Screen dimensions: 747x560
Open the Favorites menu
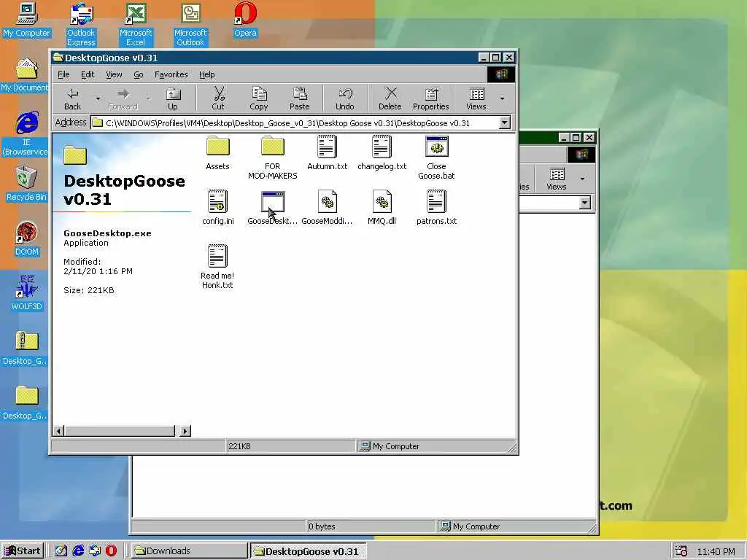(x=171, y=74)
